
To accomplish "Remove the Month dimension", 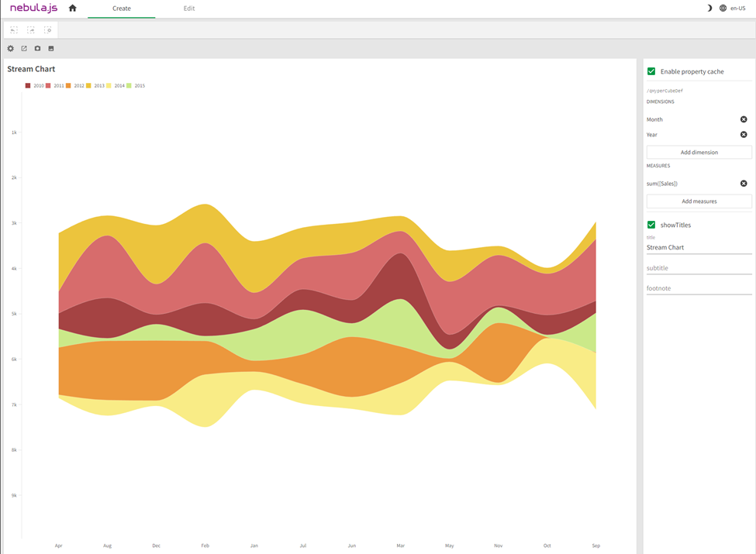I will pyautogui.click(x=744, y=119).
